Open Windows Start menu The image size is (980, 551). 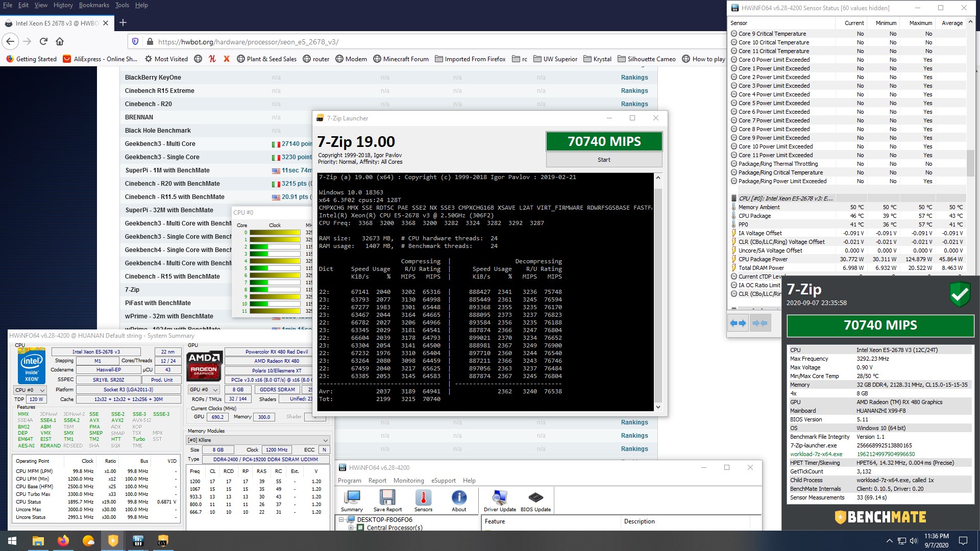pos(12,541)
